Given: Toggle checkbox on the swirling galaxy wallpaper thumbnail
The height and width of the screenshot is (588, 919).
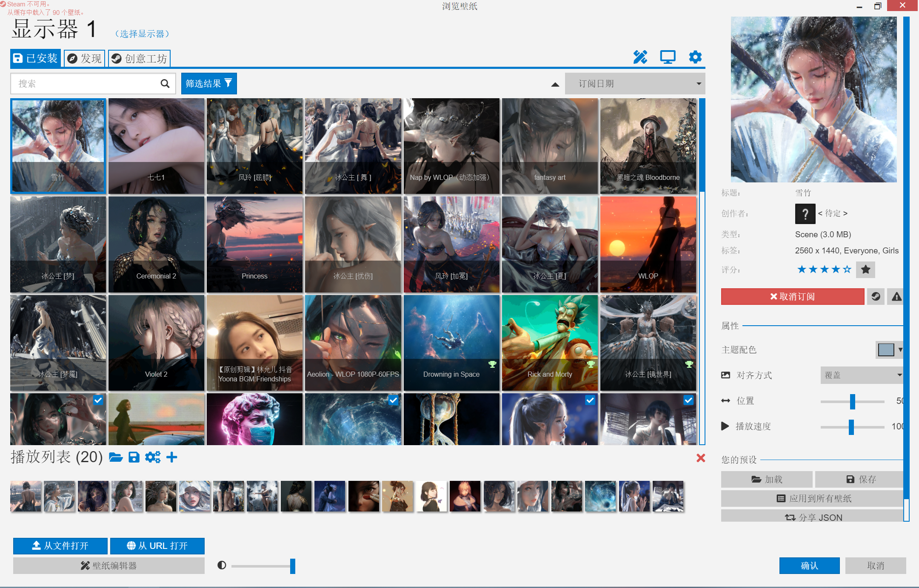Looking at the screenshot, I should tap(393, 400).
